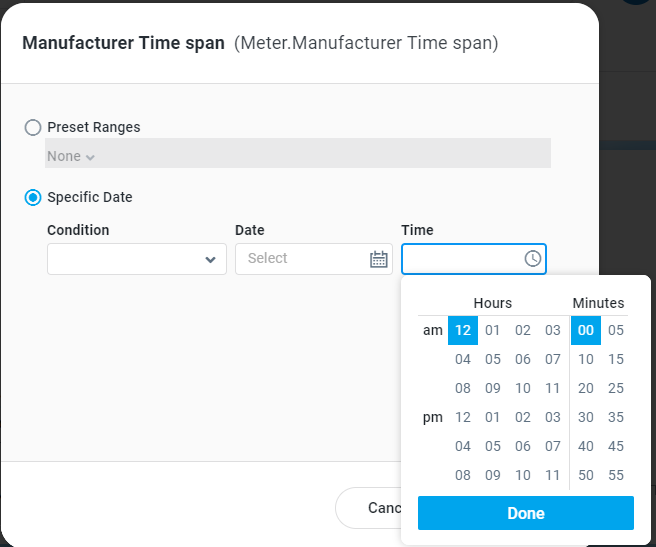Select the Preset Ranges radio button

33,128
